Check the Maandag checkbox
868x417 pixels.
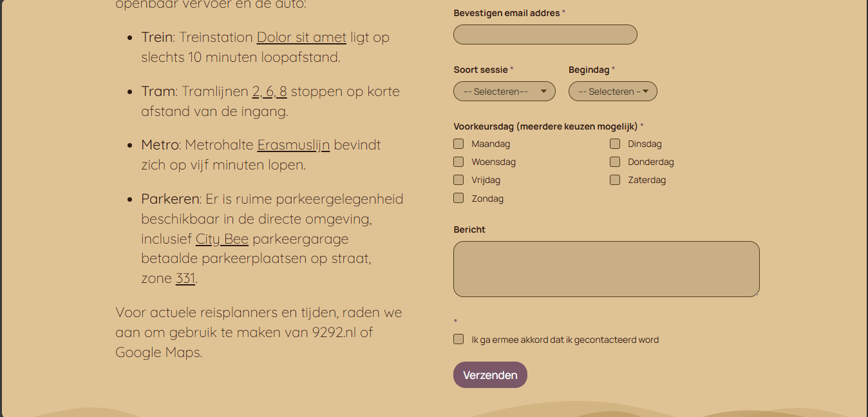point(458,144)
